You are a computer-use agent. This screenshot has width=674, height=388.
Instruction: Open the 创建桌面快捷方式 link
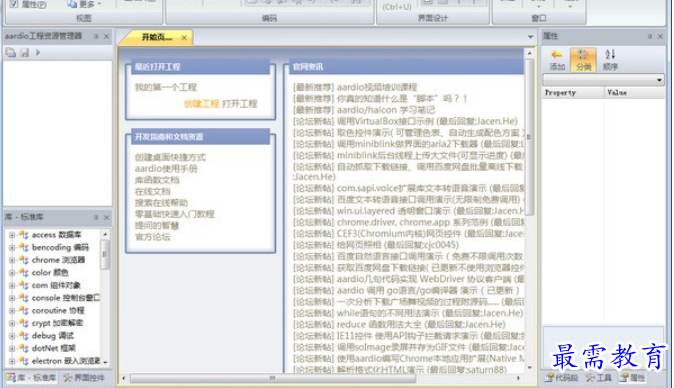(x=170, y=157)
